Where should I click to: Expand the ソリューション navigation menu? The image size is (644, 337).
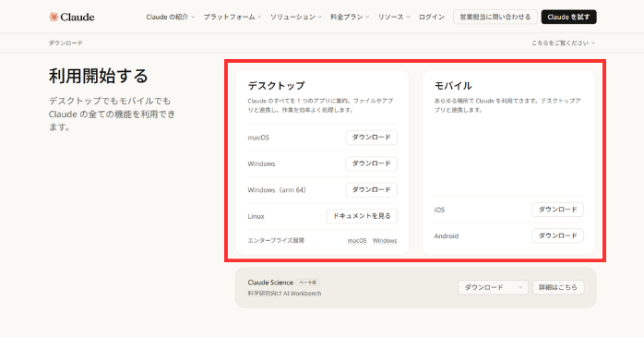pos(296,17)
